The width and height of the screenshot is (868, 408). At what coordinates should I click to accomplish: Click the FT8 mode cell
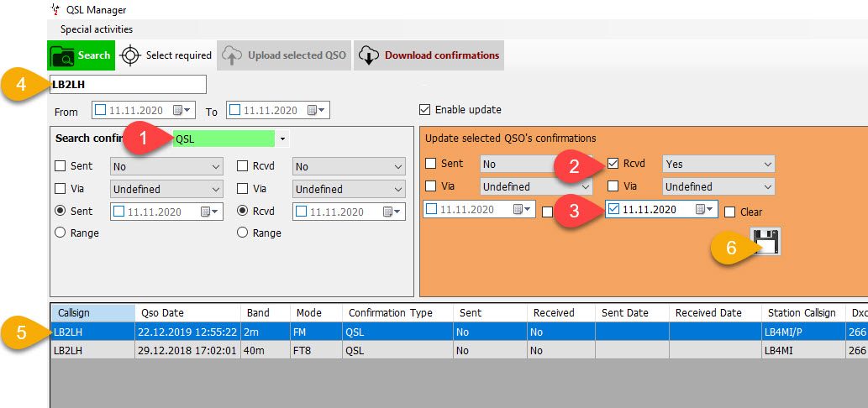pos(316,350)
